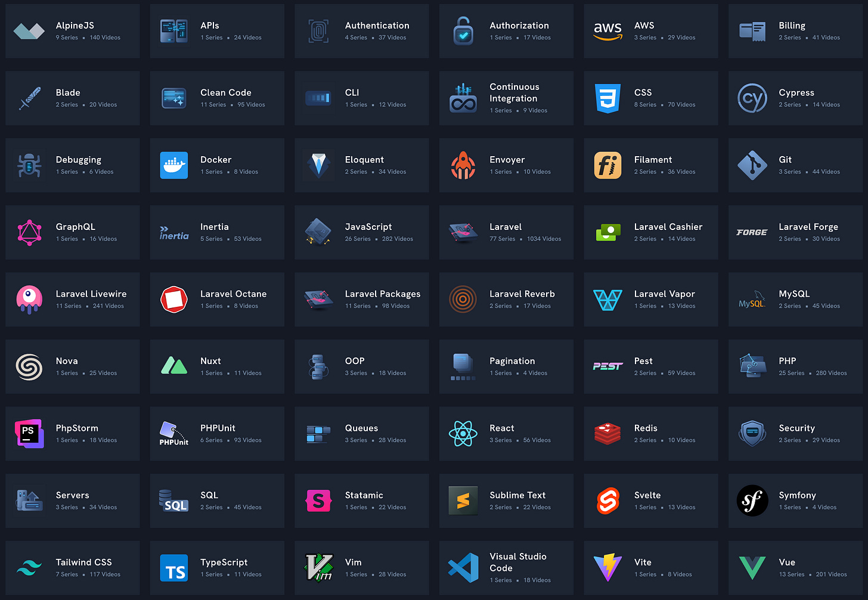Click '2 Series' under SQL
The width and height of the screenshot is (868, 600).
[x=211, y=508]
